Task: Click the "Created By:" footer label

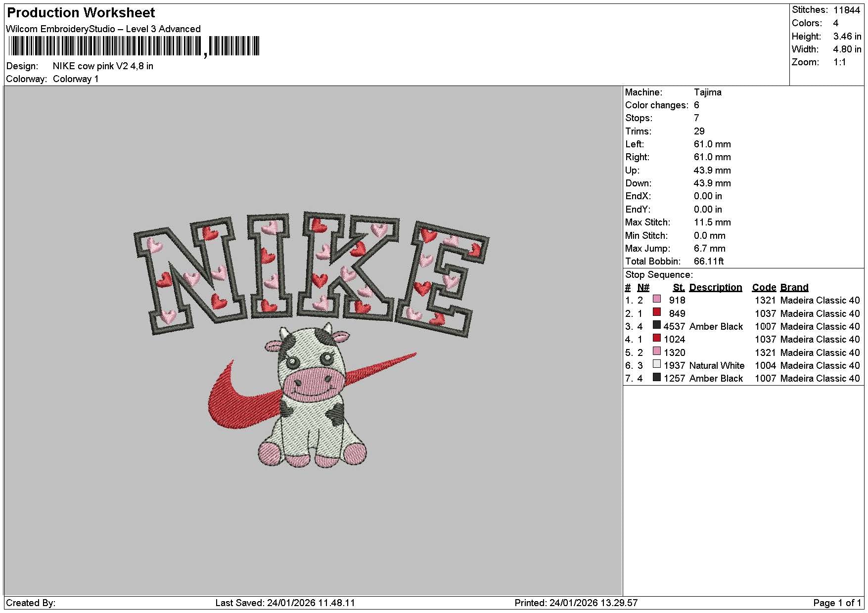Action: point(31,603)
